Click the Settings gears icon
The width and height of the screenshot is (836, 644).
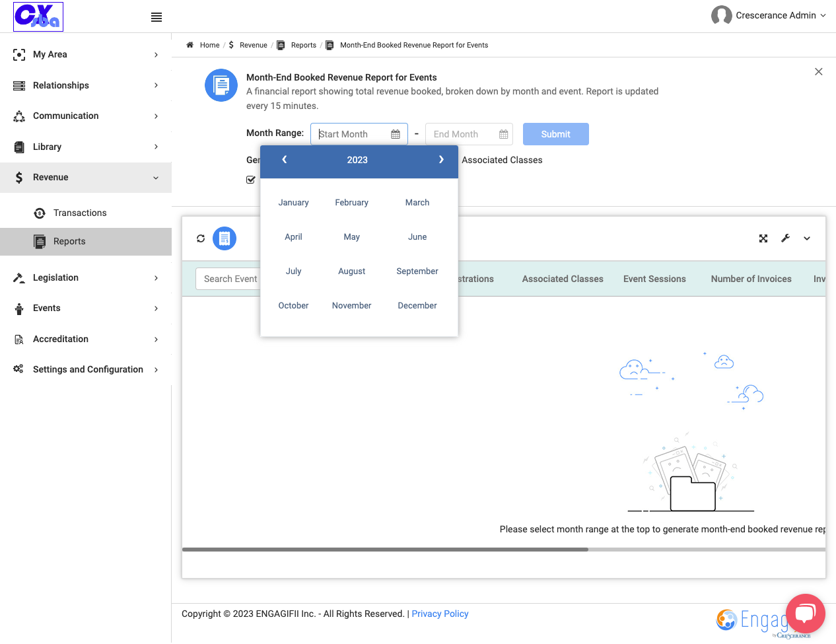pyautogui.click(x=18, y=369)
